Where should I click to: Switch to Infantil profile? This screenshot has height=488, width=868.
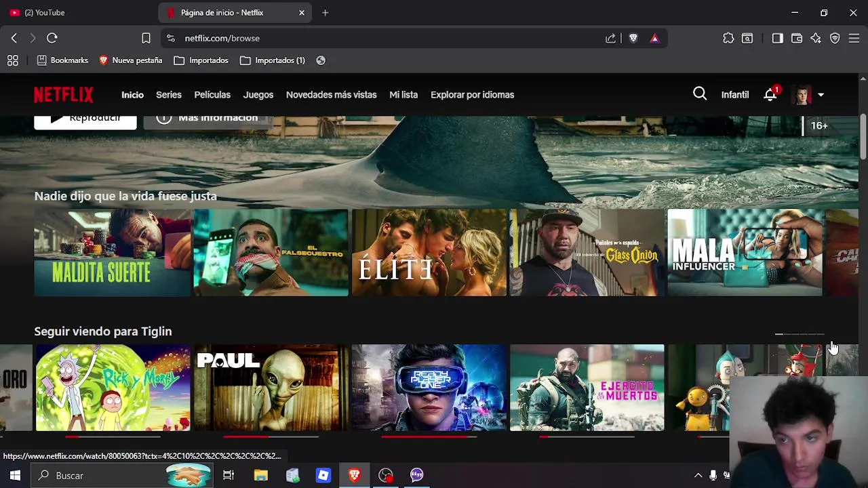point(735,95)
